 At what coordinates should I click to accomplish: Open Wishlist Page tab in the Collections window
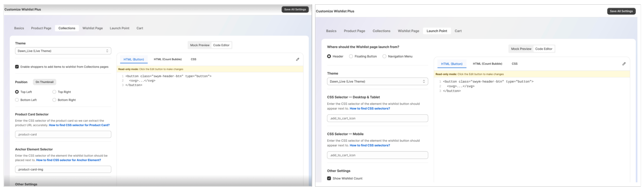(x=93, y=28)
